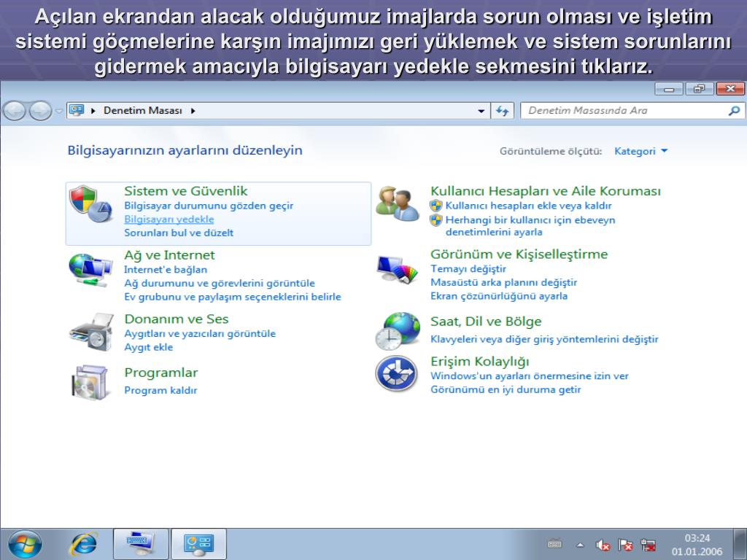Click Aygıtları ve yazıcıları görüntüle
The width and height of the screenshot is (747, 560).
pyautogui.click(x=200, y=333)
